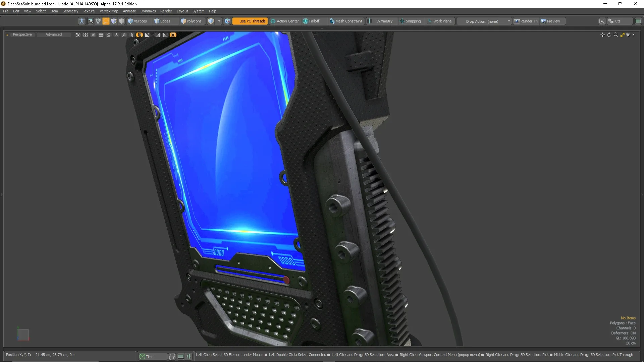This screenshot has width=644, height=362.
Task: Click the axis orientation gizmo in viewport corner
Action: coord(22,334)
